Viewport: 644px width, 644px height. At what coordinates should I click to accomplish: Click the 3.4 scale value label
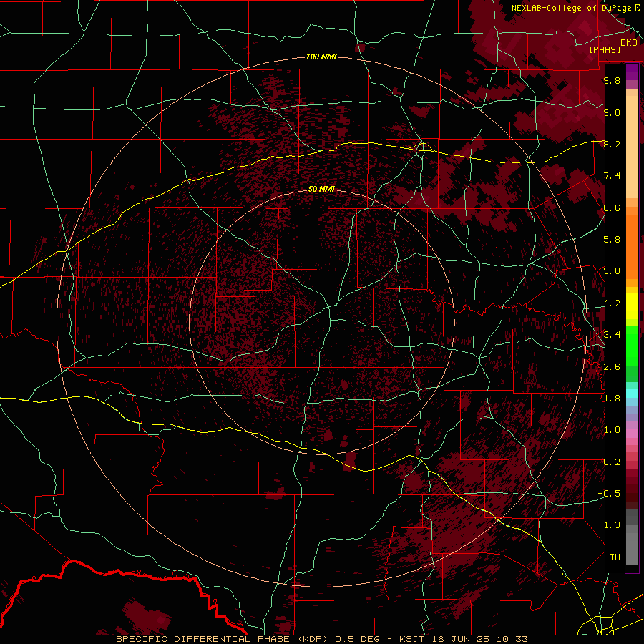pos(612,335)
